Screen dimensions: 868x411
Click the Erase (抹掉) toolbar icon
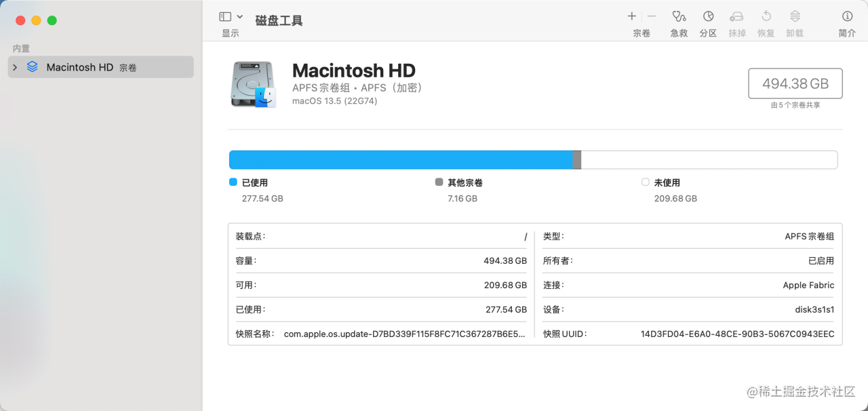(x=736, y=16)
